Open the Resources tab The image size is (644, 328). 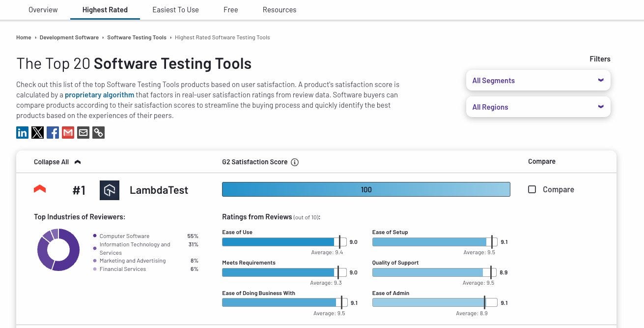pyautogui.click(x=280, y=10)
